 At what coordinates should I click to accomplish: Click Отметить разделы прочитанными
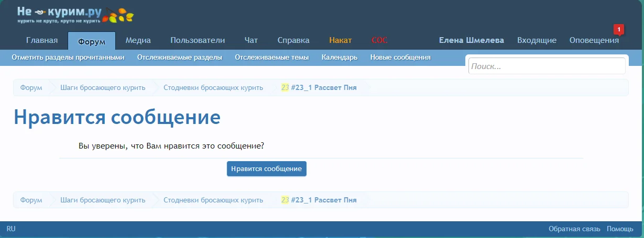click(68, 58)
